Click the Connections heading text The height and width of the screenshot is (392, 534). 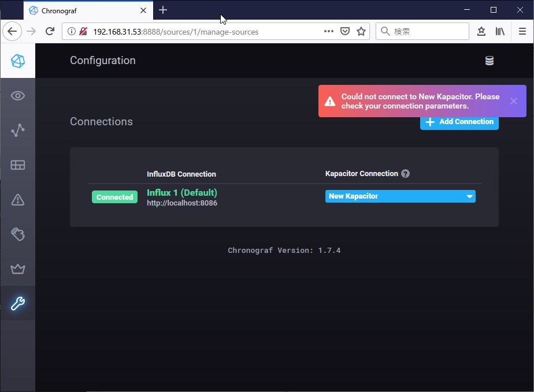101,121
